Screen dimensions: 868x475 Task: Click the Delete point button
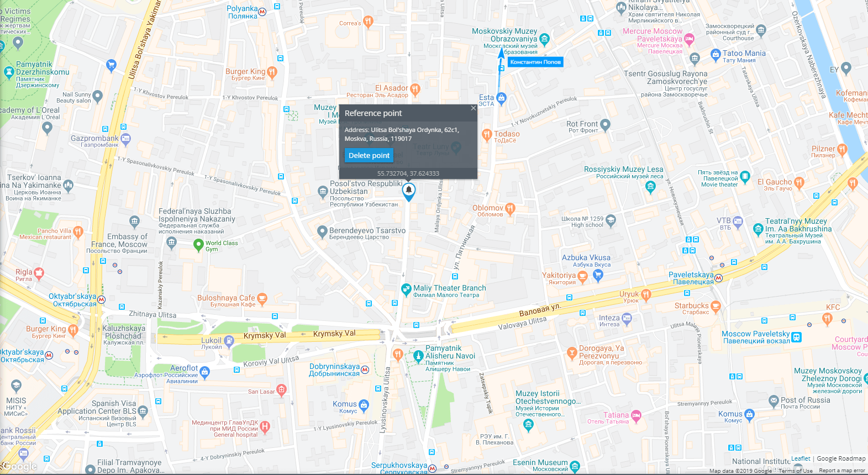click(369, 155)
